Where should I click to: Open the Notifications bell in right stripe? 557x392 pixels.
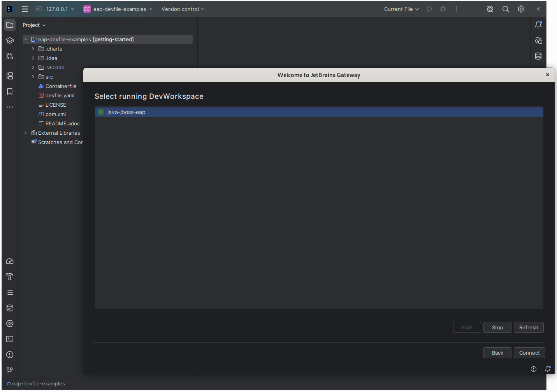[x=538, y=25]
